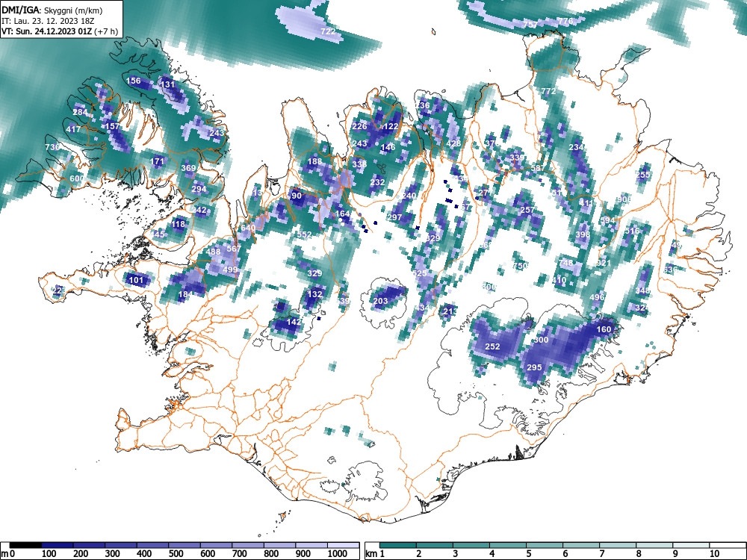Viewport: 747px width, 560px height.
Task: Click the visibility value 188
Action: pos(314,161)
